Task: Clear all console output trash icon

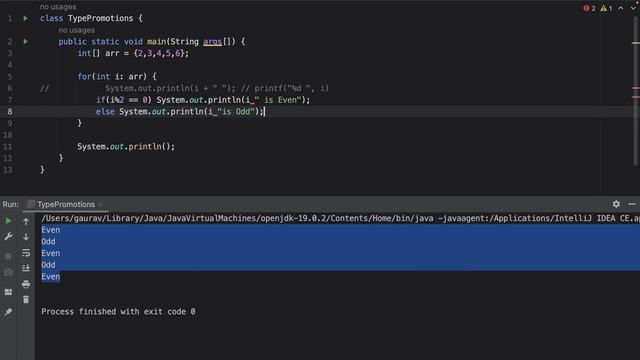Action: (x=26, y=300)
